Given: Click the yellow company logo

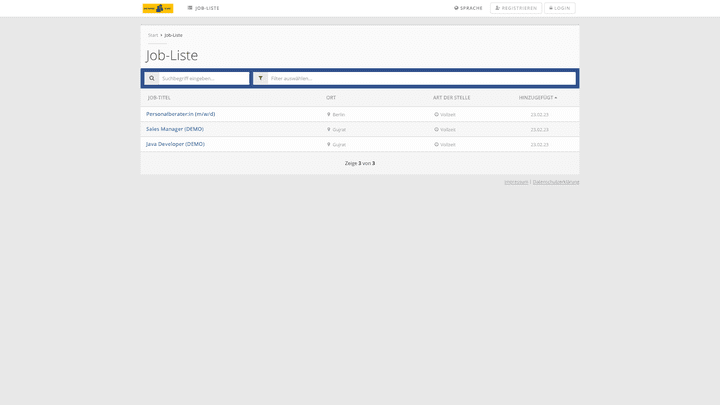Looking at the screenshot, I should 157,8.
